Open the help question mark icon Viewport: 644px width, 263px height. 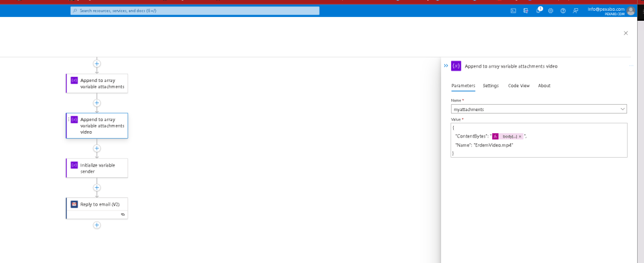pos(563,11)
